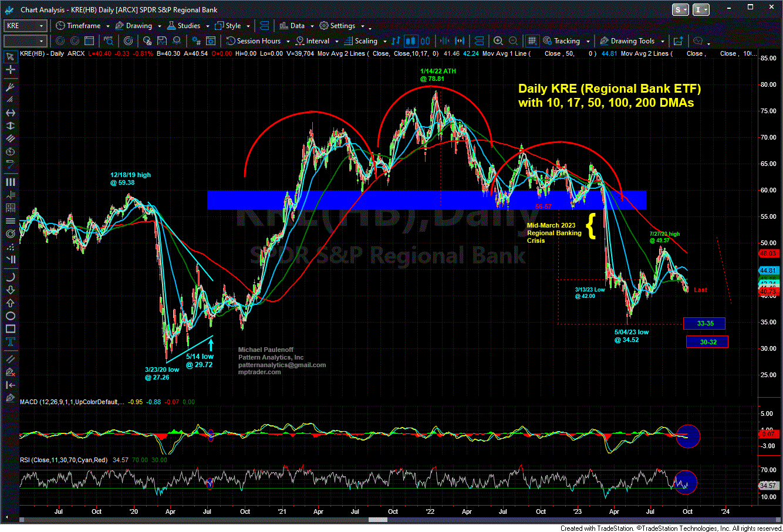This screenshot has width=783, height=532.
Task: Click the 34.57 RSI value marker
Action: click(768, 486)
